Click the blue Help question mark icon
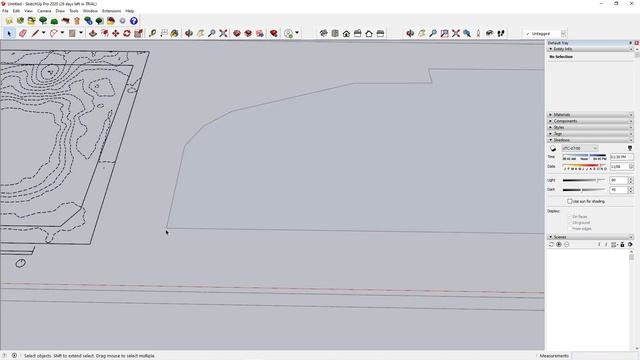This screenshot has height=360, width=640. pyautogui.click(x=134, y=21)
